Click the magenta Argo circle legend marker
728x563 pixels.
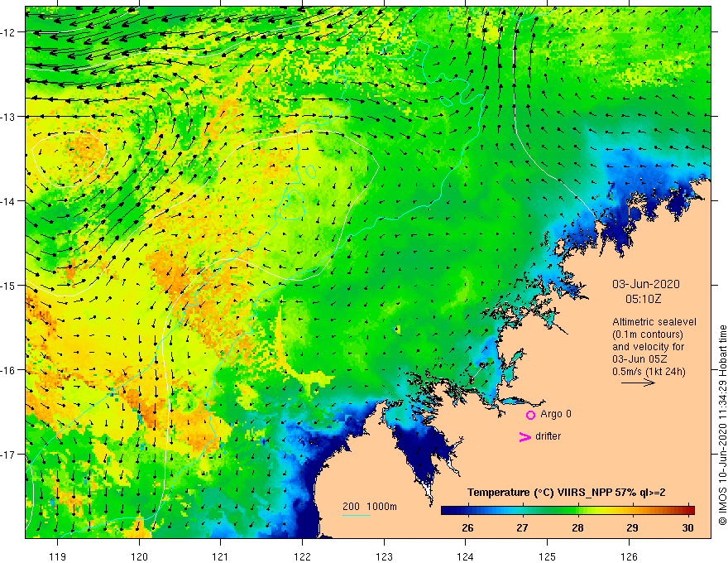pyautogui.click(x=530, y=415)
